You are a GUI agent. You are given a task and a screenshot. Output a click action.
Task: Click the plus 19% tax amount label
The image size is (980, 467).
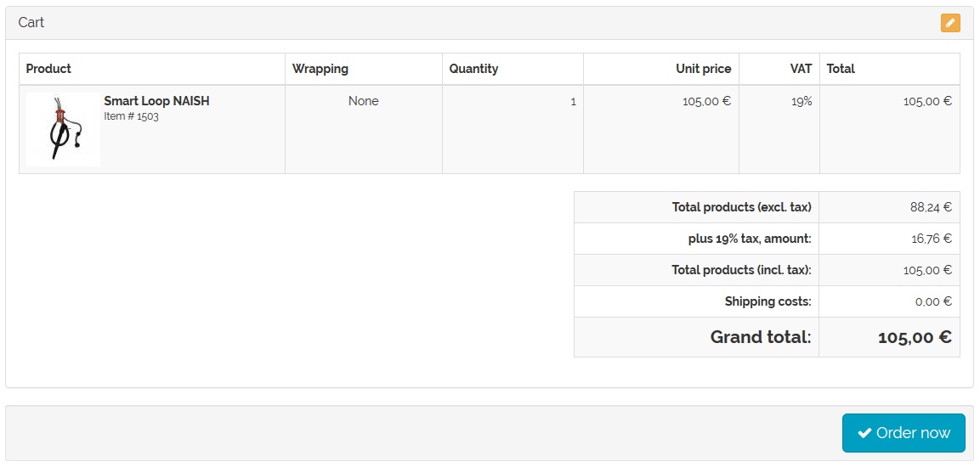750,239
